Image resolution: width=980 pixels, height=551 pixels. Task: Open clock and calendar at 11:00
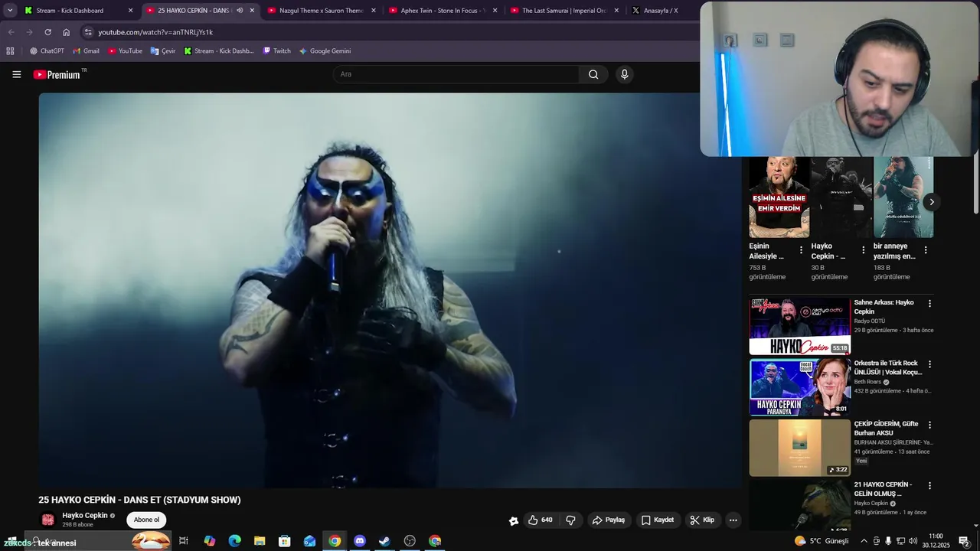tap(936, 541)
